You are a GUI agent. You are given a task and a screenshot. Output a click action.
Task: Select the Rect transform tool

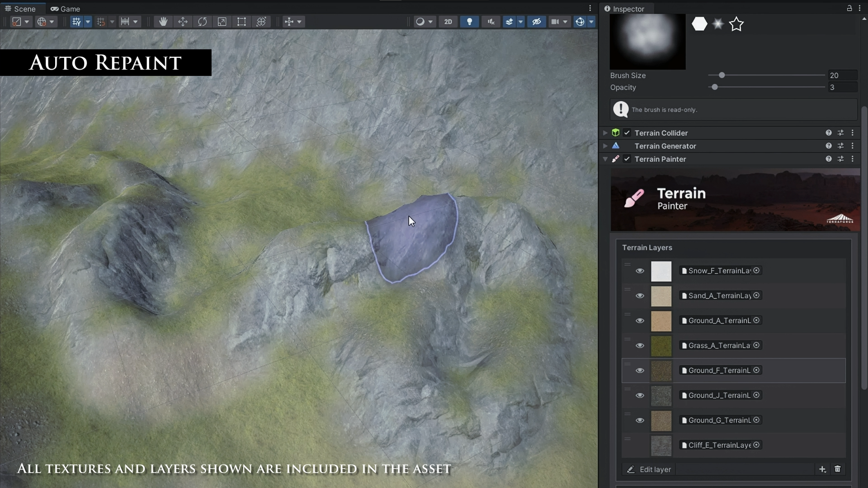click(241, 22)
